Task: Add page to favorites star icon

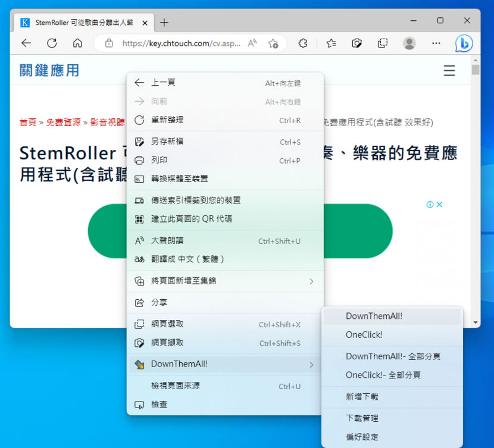Action: tap(273, 43)
